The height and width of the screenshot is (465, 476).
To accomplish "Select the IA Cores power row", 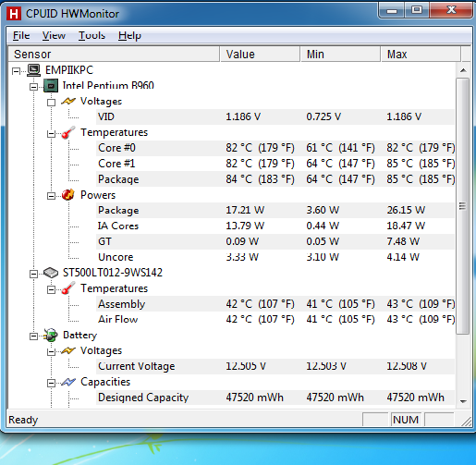I will click(275, 226).
